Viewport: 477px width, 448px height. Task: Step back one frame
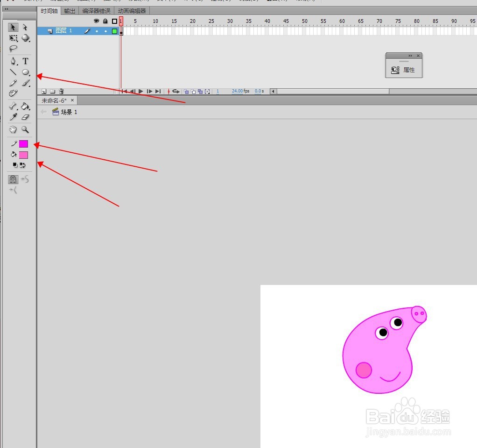[133, 92]
